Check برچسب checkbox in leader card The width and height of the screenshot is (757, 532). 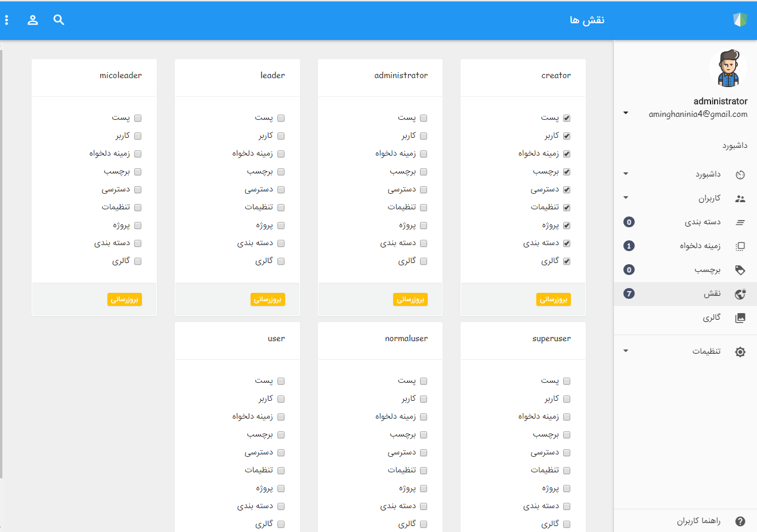point(280,172)
